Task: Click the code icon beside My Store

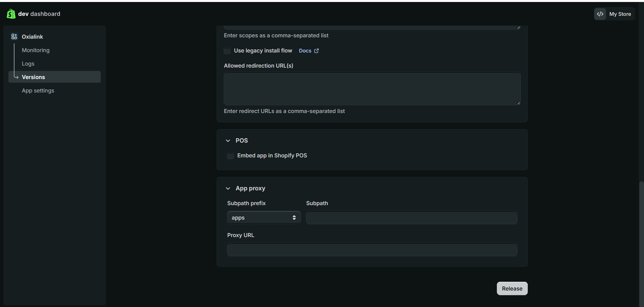Action: [x=600, y=14]
